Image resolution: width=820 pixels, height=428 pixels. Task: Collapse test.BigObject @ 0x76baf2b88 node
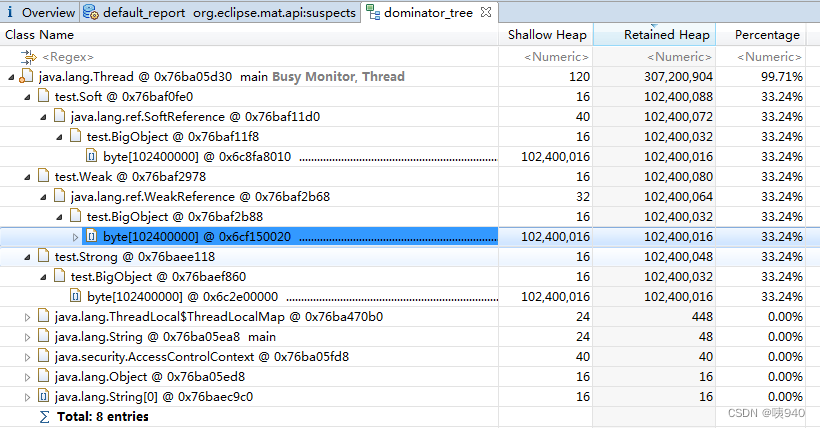click(59, 217)
